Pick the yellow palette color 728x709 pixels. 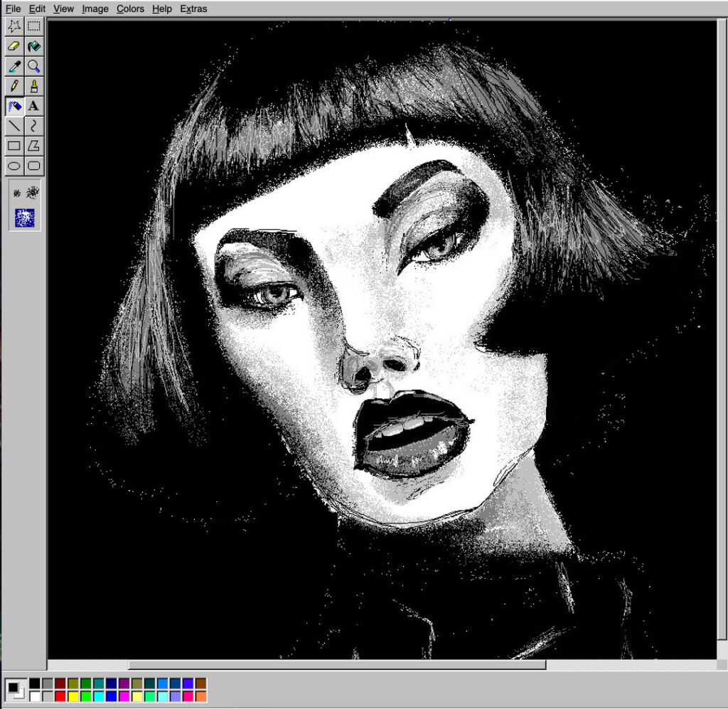(x=73, y=695)
